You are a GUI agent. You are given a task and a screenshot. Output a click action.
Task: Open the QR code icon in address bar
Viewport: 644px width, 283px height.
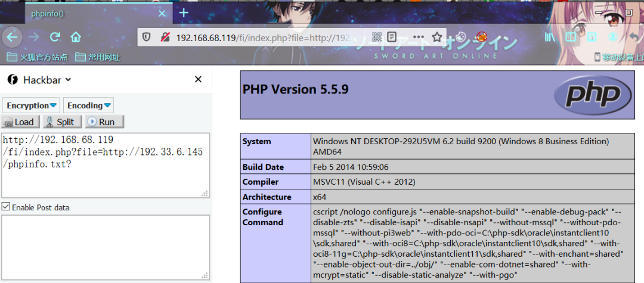[377, 38]
